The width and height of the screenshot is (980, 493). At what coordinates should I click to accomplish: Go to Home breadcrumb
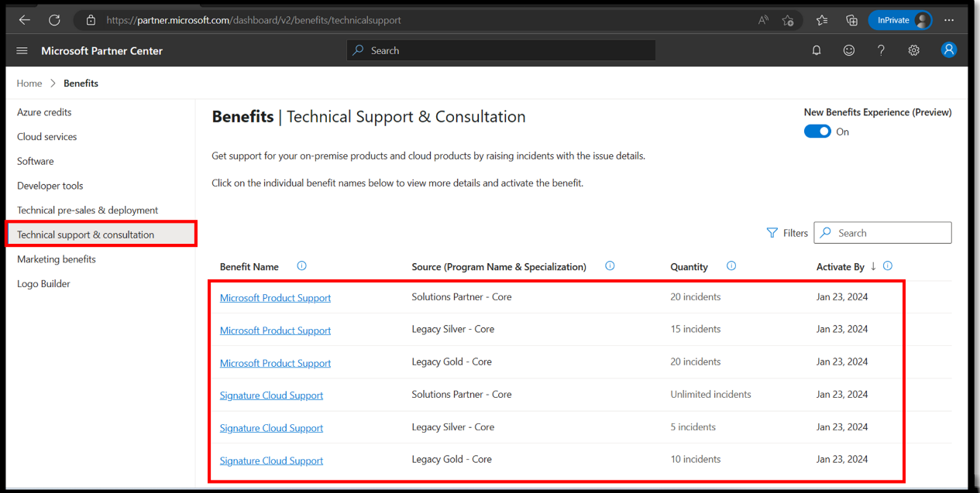click(29, 83)
